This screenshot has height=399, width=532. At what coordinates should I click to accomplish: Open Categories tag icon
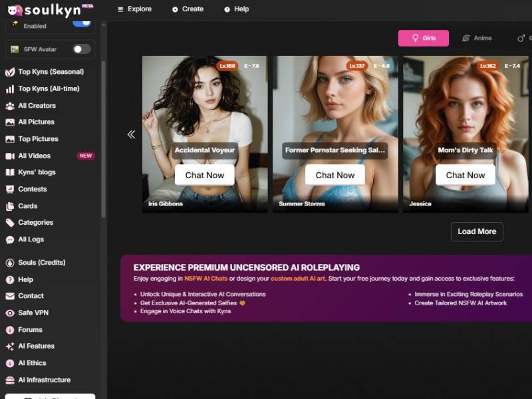coord(10,223)
